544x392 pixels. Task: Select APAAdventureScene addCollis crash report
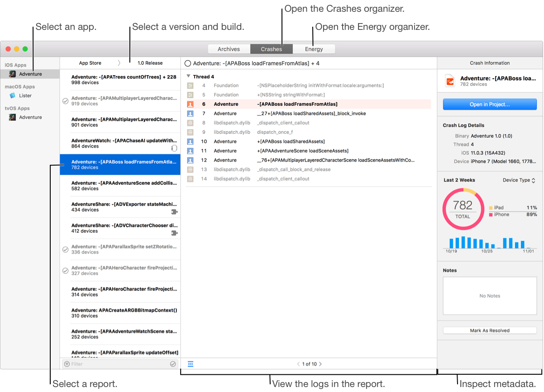pos(120,186)
